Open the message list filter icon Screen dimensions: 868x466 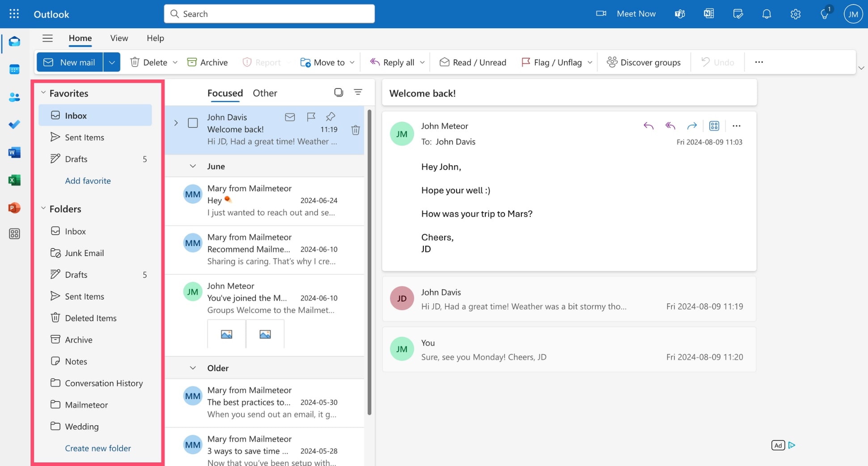click(x=358, y=92)
